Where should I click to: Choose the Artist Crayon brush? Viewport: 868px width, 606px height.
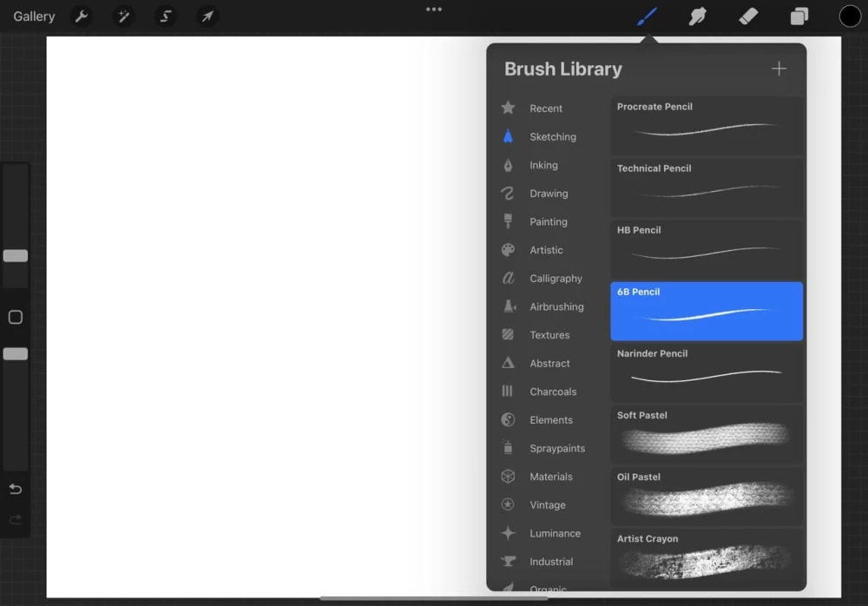(707, 558)
